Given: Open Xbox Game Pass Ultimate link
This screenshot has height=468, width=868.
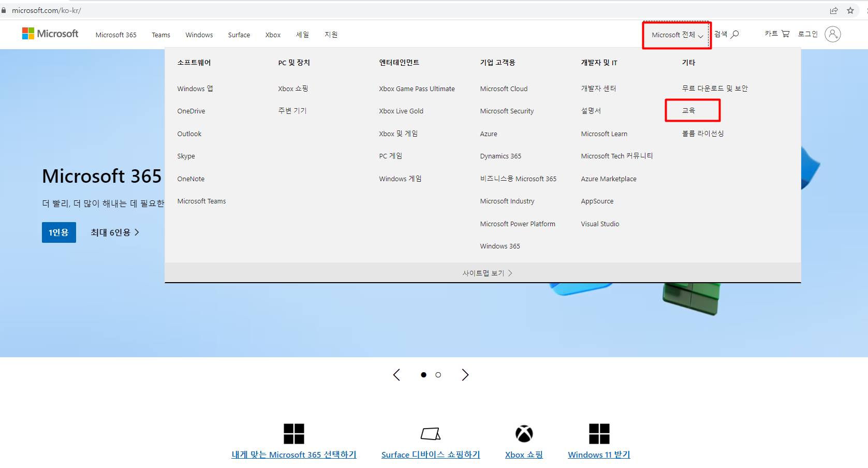Looking at the screenshot, I should (x=417, y=89).
